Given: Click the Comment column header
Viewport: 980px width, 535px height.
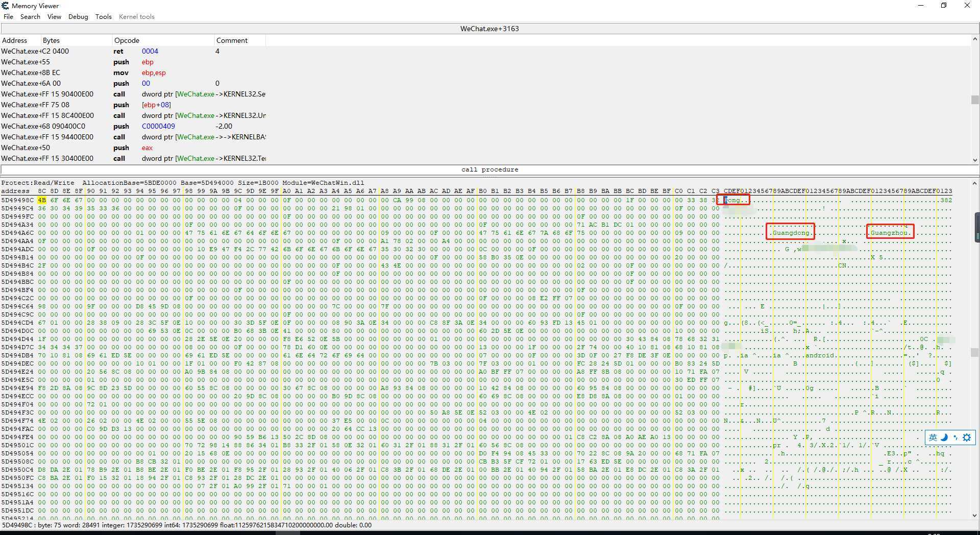Looking at the screenshot, I should point(240,40).
